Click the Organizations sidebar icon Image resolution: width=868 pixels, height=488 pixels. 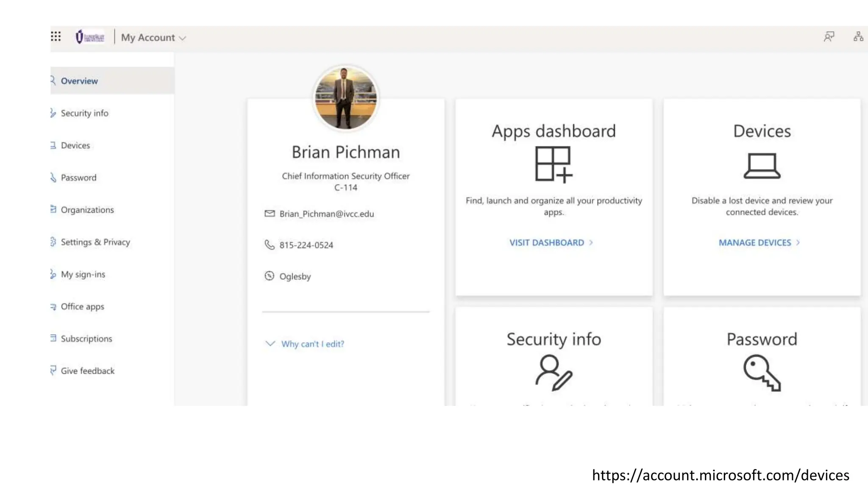point(53,209)
